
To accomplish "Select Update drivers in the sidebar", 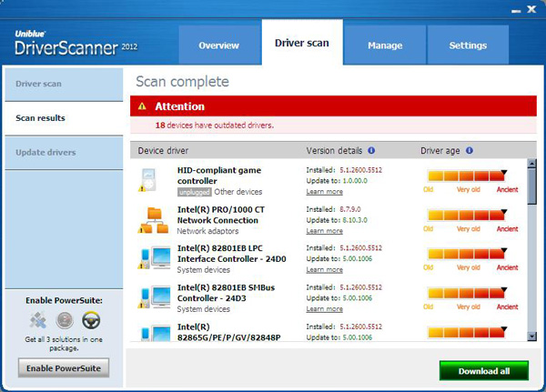I will (64, 153).
